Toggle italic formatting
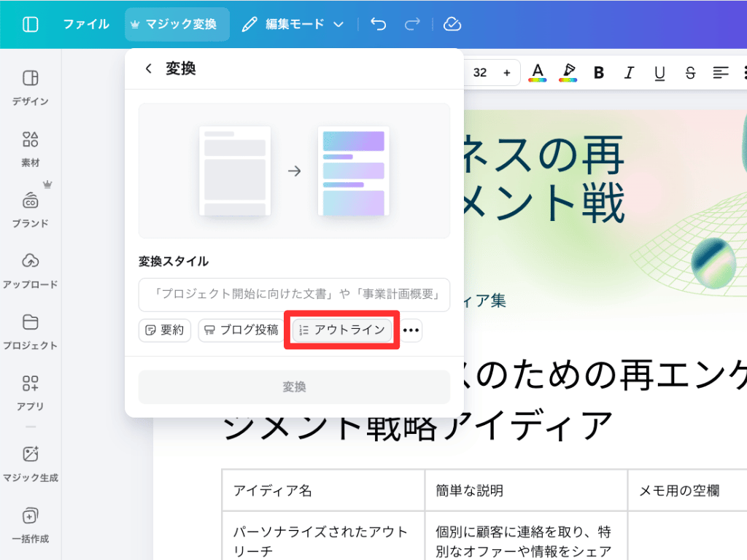Screen dimensions: 747x560 pyautogui.click(x=629, y=73)
